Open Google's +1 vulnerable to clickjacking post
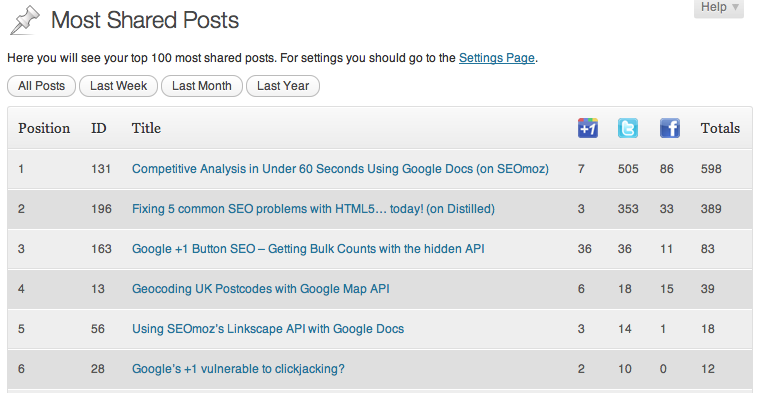The height and width of the screenshot is (393, 761). (x=238, y=369)
